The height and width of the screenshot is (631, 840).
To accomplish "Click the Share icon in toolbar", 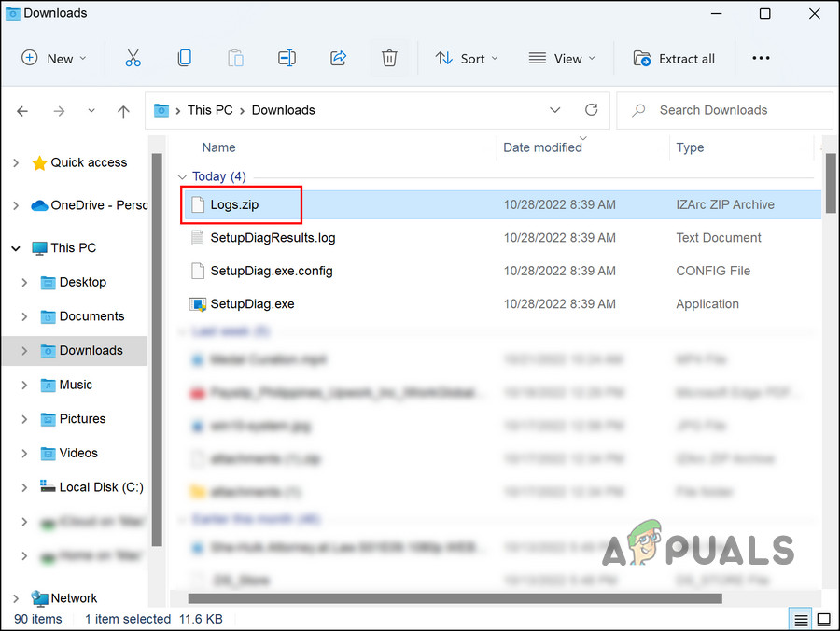I will click(338, 58).
